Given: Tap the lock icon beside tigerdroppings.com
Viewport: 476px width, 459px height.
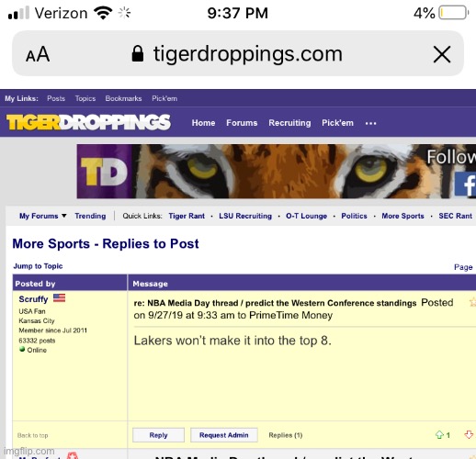Looking at the screenshot, I should pos(138,53).
